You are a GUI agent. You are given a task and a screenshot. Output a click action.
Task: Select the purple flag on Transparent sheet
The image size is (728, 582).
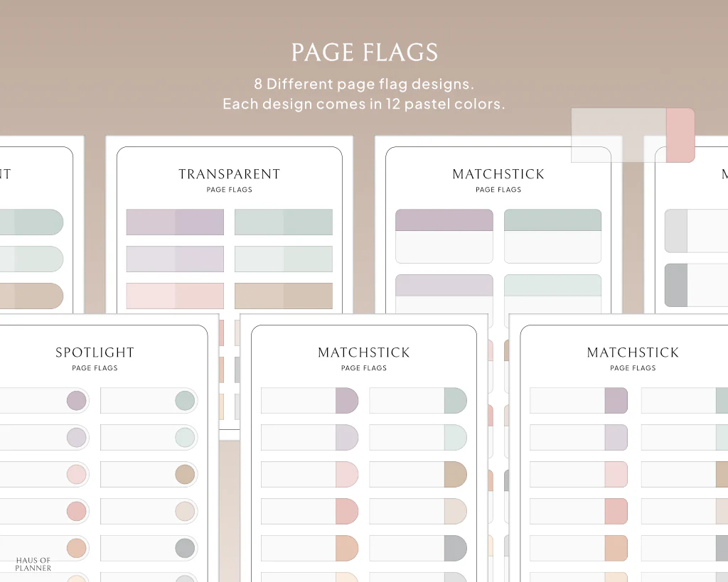pos(175,222)
